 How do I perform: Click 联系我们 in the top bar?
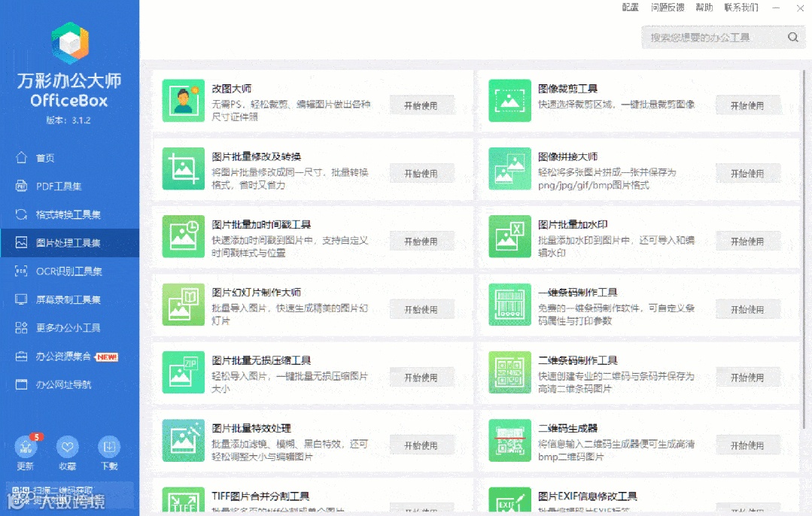[741, 8]
